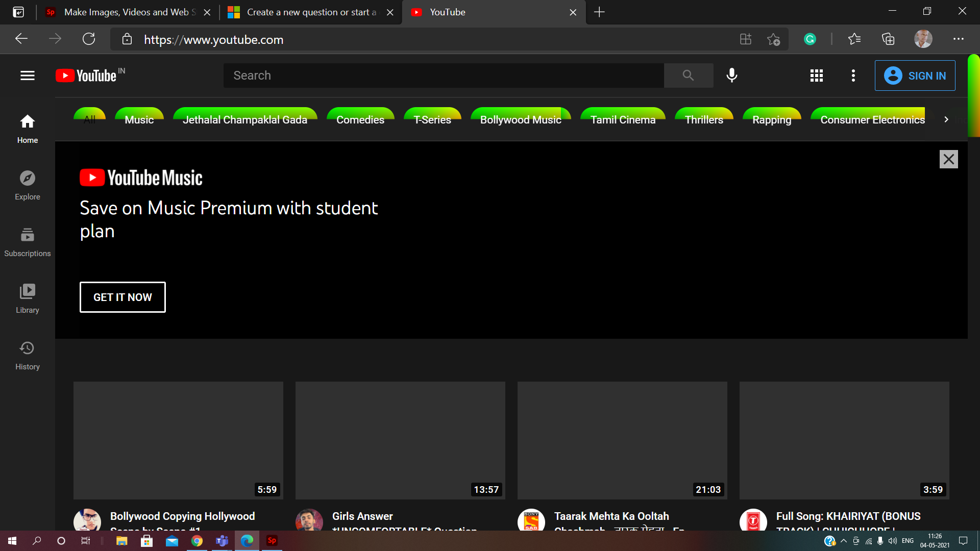Open browser Favorites list
980x551 pixels.
pyautogui.click(x=854, y=39)
